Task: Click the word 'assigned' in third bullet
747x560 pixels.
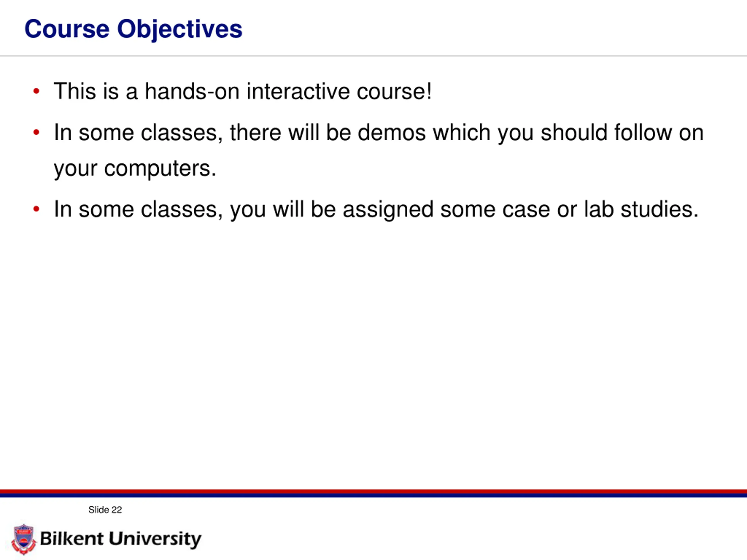Action: (x=388, y=210)
